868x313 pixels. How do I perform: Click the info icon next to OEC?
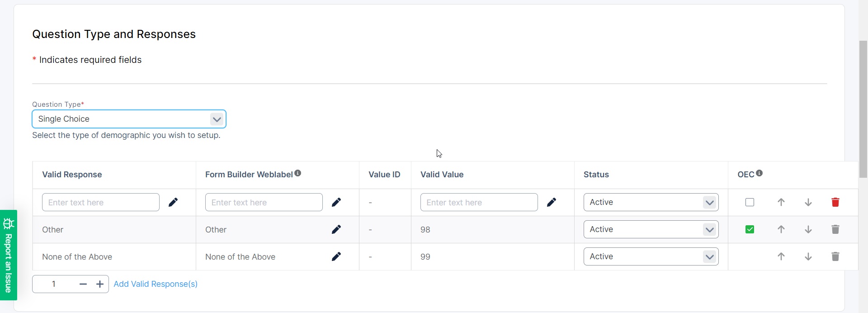coord(759,173)
